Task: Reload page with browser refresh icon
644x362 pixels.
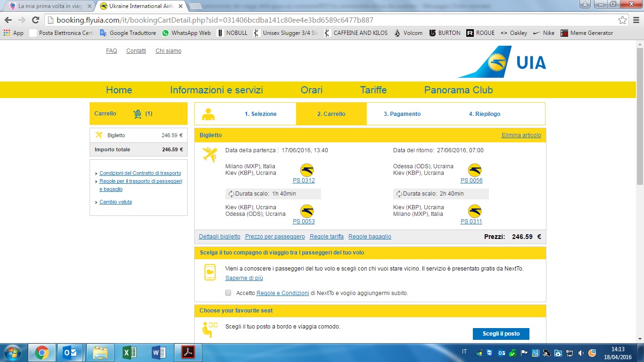Action: pos(35,20)
